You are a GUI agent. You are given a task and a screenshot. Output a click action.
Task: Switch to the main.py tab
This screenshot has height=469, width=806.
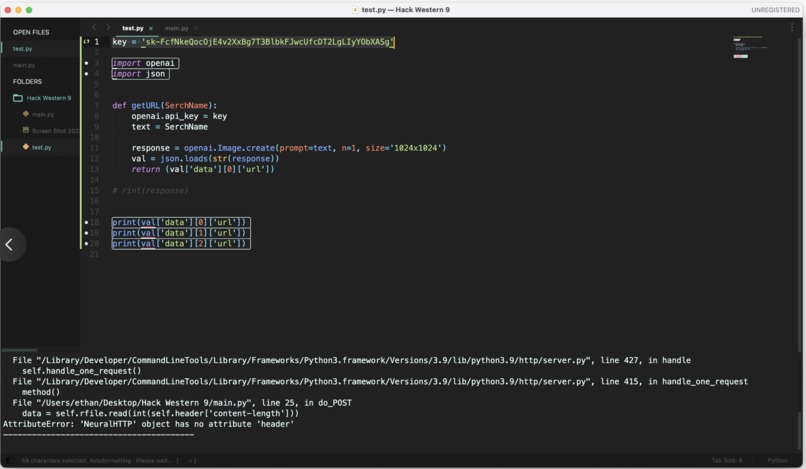(x=176, y=28)
